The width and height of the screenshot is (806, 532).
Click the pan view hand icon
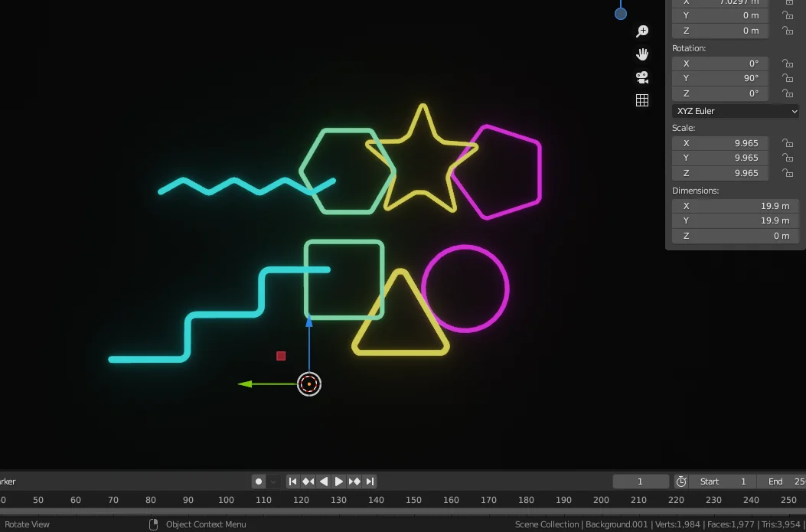[x=642, y=54]
